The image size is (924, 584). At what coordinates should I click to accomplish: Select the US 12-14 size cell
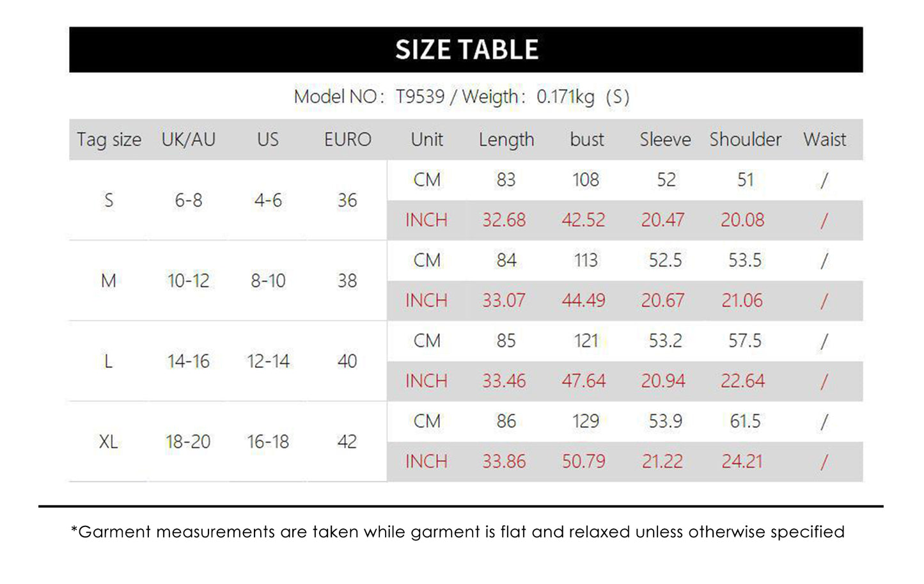[x=268, y=361]
